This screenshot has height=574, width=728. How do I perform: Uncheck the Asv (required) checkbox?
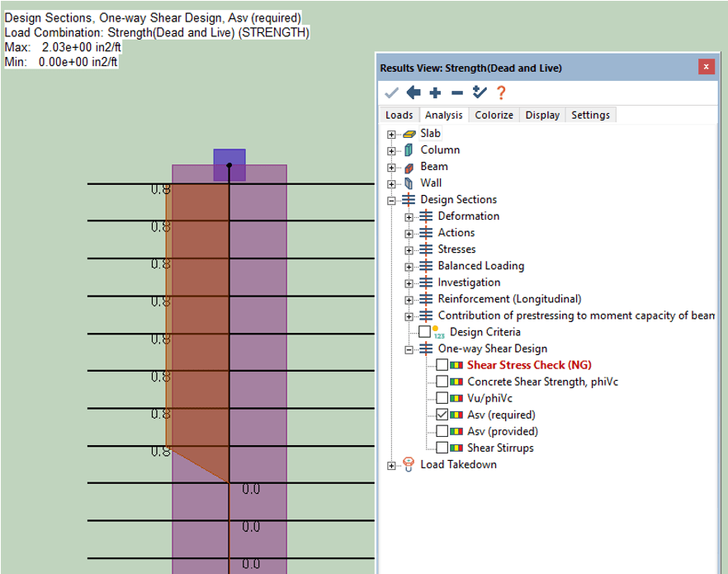(442, 415)
